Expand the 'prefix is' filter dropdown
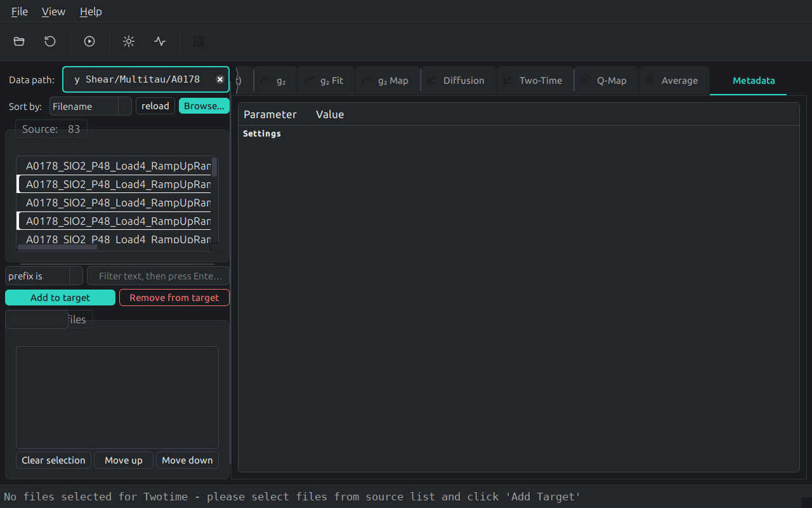Viewport: 812px width, 508px height. point(44,276)
